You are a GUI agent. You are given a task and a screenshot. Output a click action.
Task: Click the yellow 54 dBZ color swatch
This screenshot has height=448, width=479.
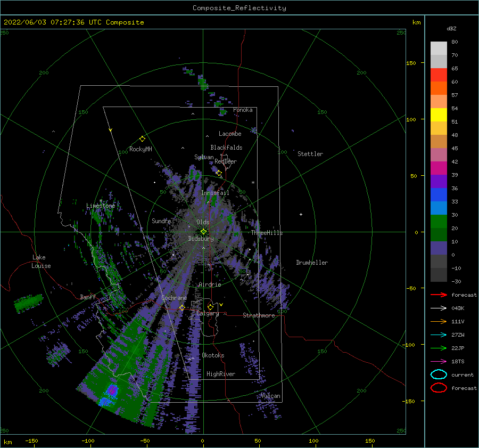click(439, 115)
